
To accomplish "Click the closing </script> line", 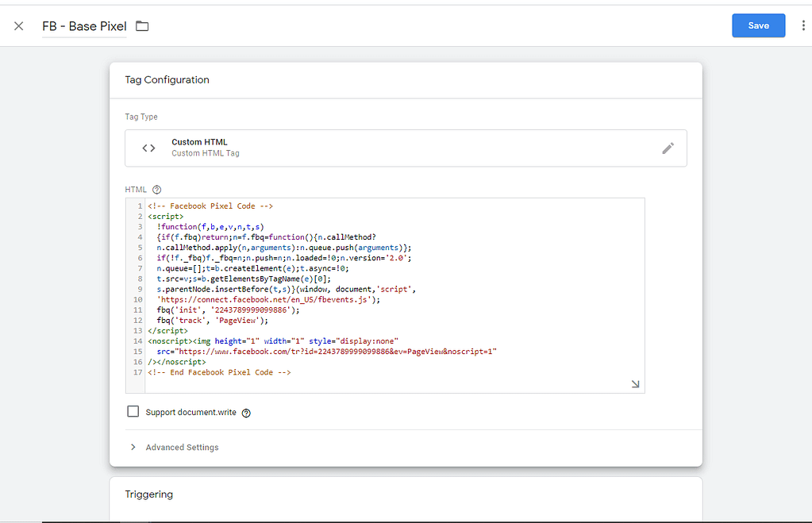I will pyautogui.click(x=167, y=330).
